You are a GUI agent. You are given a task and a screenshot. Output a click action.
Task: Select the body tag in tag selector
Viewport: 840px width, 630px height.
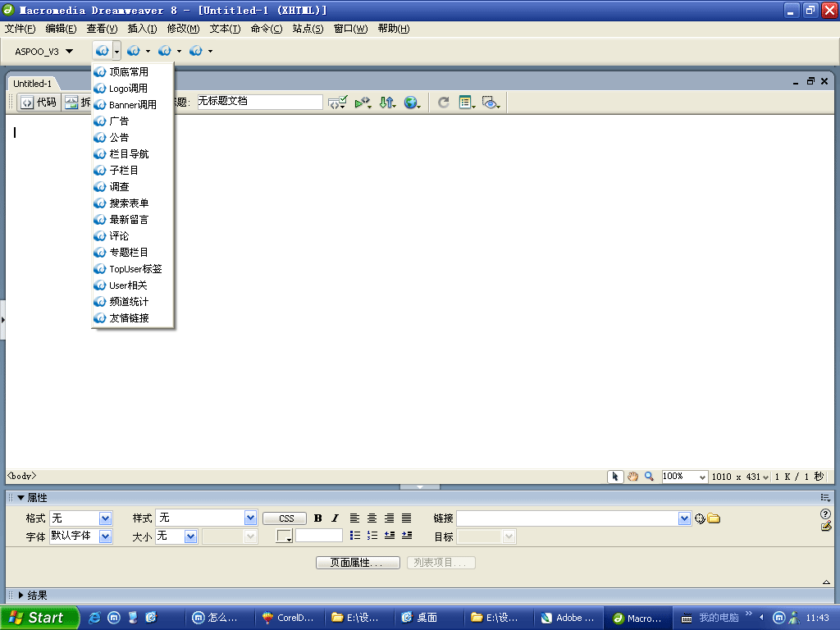coord(22,476)
